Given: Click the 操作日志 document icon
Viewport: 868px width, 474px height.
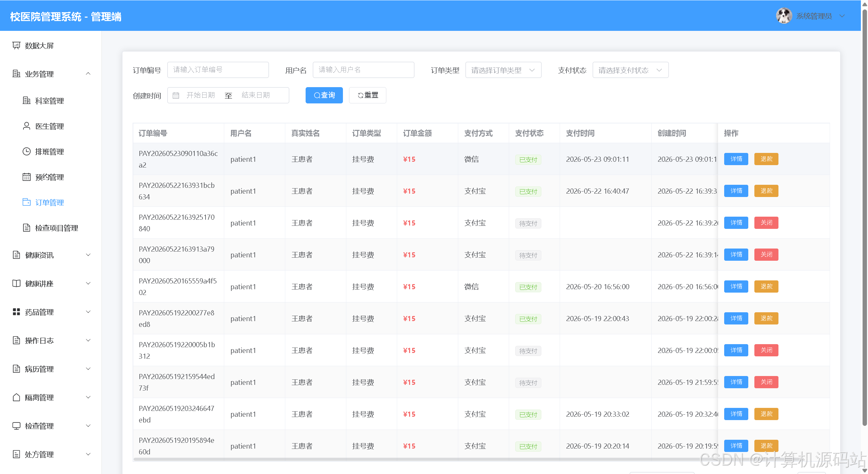Looking at the screenshot, I should pyautogui.click(x=16, y=340).
